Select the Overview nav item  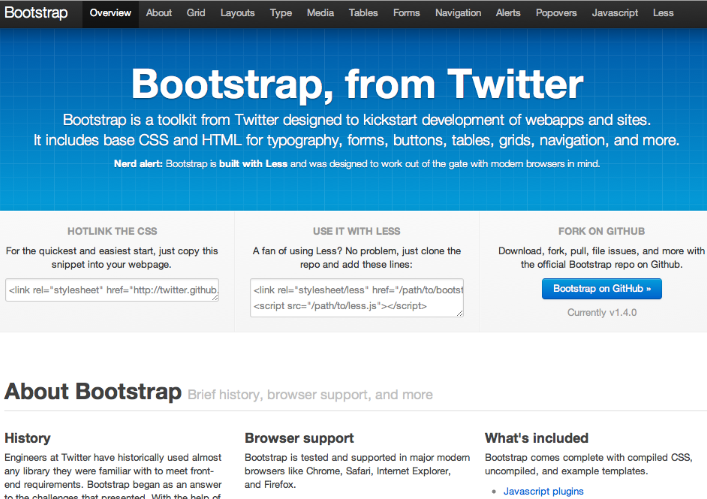click(x=110, y=13)
